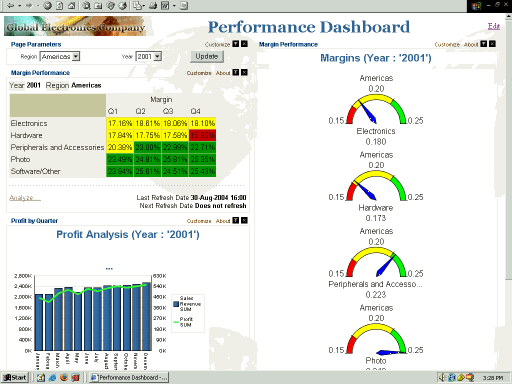This screenshot has height=384, width=512.
Task: Open the Year dropdown
Action: tap(158, 56)
